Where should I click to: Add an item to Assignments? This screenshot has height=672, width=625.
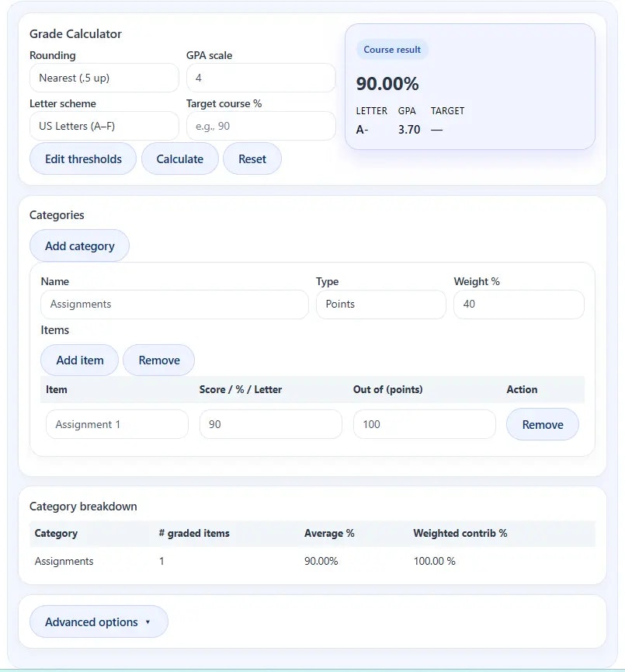click(78, 360)
